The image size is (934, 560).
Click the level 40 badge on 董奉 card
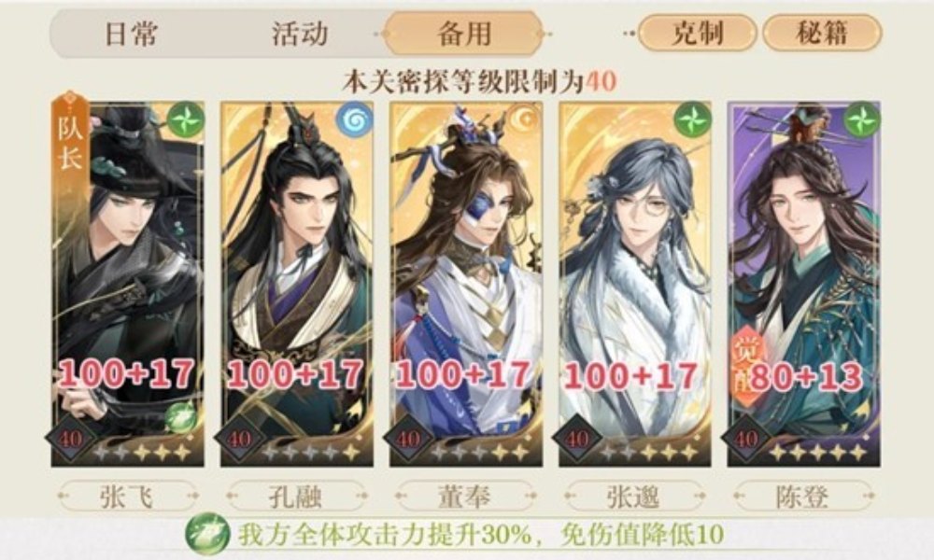click(409, 440)
